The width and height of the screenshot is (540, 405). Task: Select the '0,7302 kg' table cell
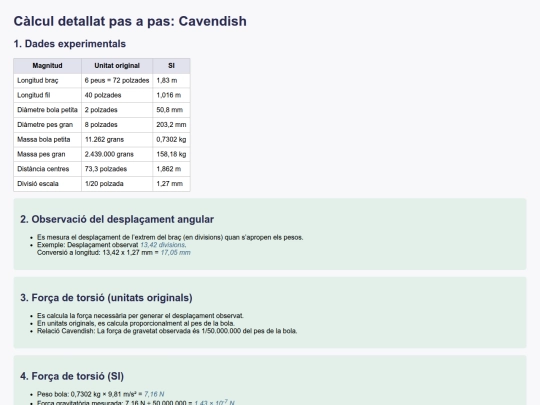172,140
